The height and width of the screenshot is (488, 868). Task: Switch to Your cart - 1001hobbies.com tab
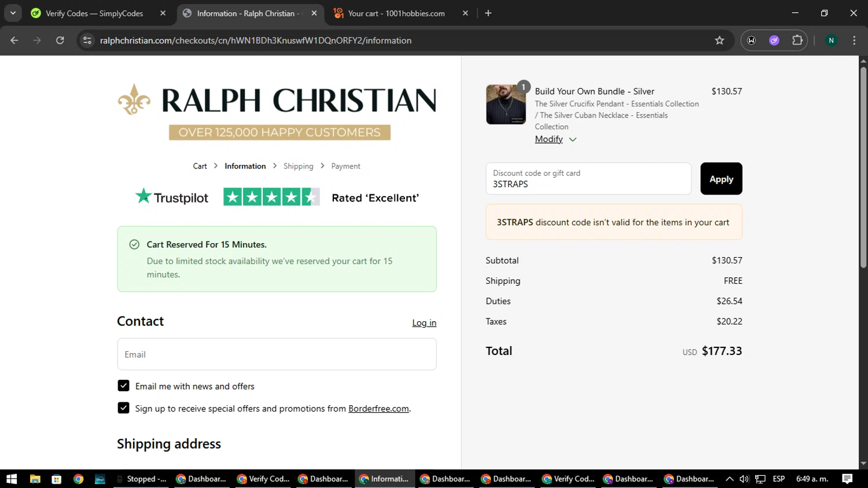pyautogui.click(x=396, y=13)
